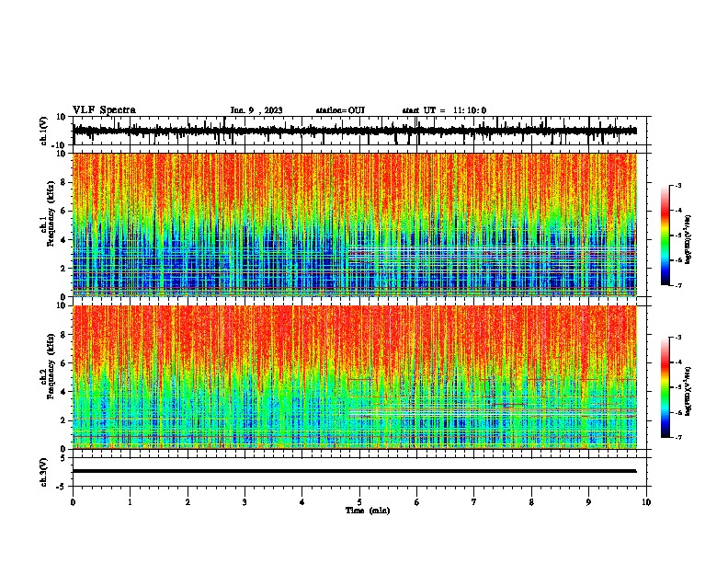The height and width of the screenshot is (563, 728).
Task: Click the "-3" label on ch.2 color bar
Action: point(677,338)
